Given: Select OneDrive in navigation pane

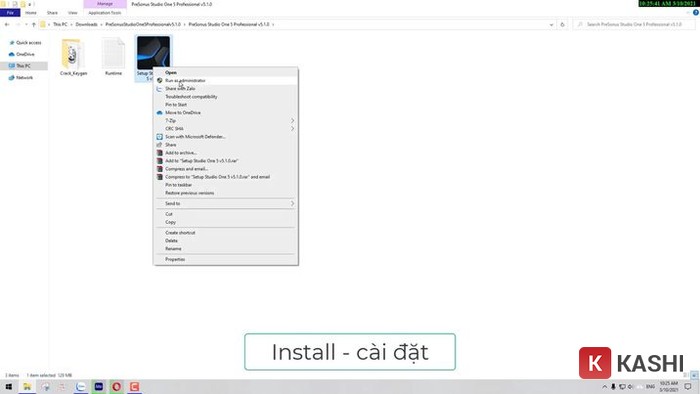Looking at the screenshot, I should pyautogui.click(x=25, y=54).
